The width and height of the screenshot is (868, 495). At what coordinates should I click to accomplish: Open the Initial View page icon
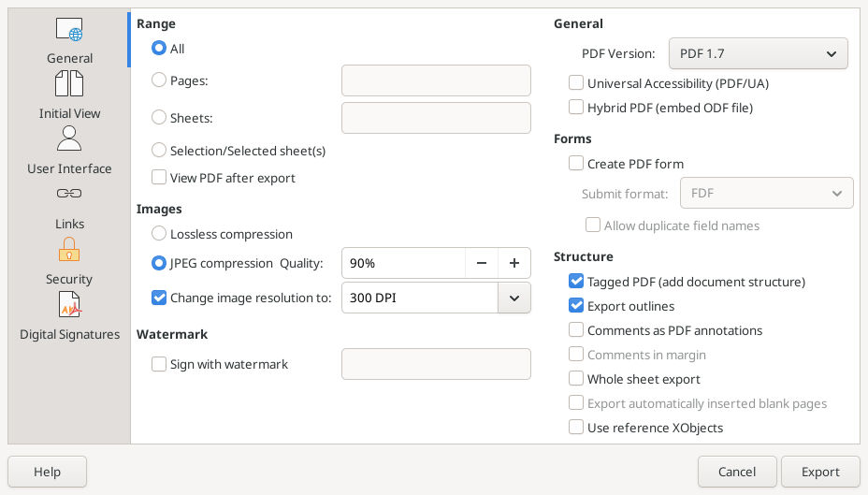pyautogui.click(x=69, y=83)
